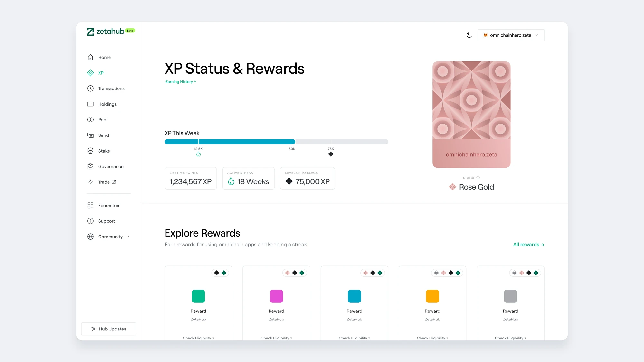
Task: Click Hub Updates button at sidebar bottom
Action: click(x=109, y=329)
